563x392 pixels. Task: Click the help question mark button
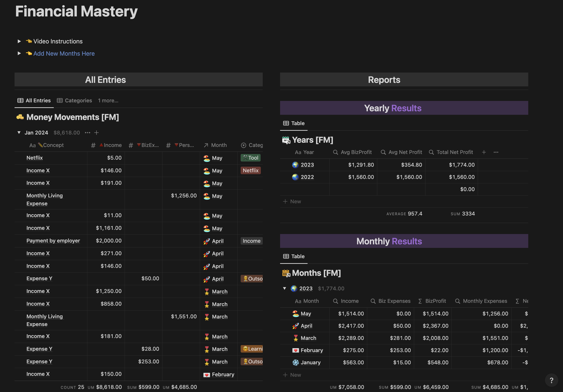coord(551,380)
